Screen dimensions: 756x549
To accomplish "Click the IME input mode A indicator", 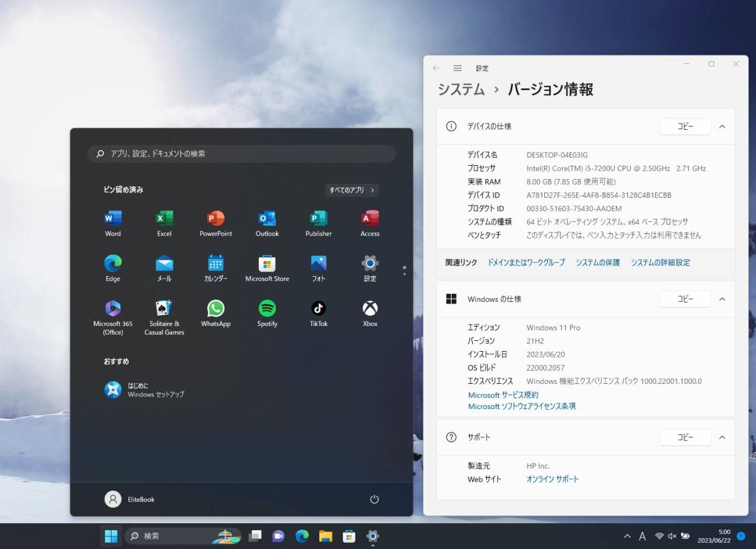I will (x=643, y=536).
